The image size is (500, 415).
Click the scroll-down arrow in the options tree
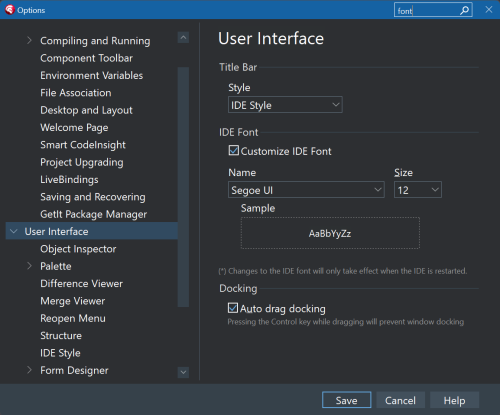coord(183,372)
